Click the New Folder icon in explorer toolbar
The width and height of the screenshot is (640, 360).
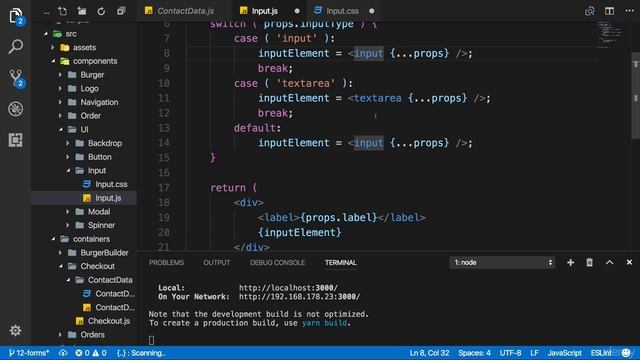click(x=82, y=11)
